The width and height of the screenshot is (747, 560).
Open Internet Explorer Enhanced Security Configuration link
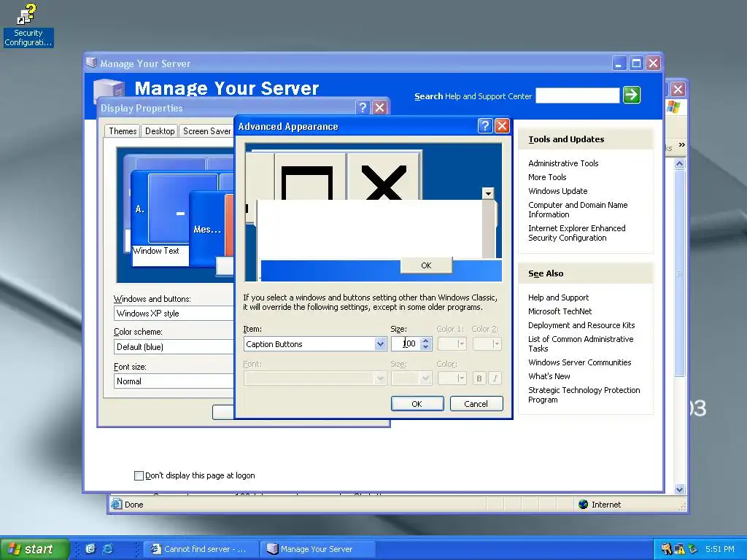(x=576, y=233)
